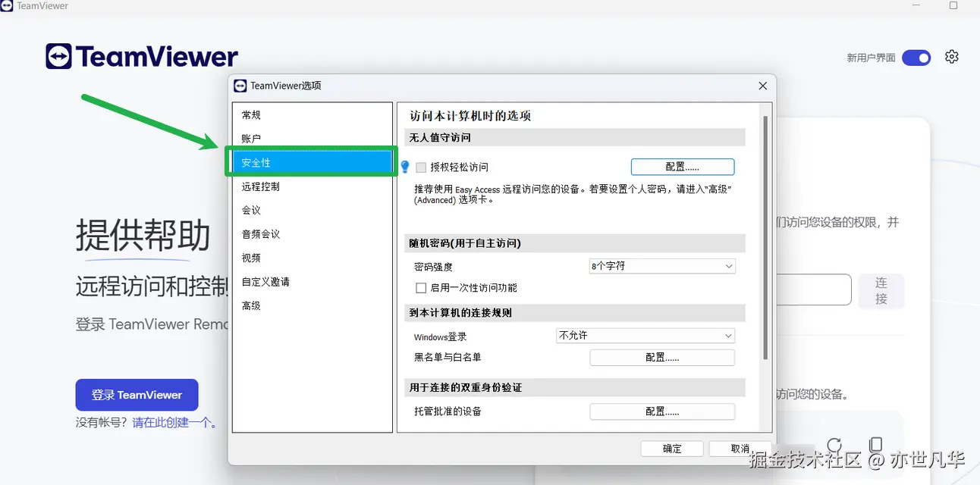The height and width of the screenshot is (485, 980).
Task: Click the options panel vertical scrollbar
Action: [x=765, y=238]
